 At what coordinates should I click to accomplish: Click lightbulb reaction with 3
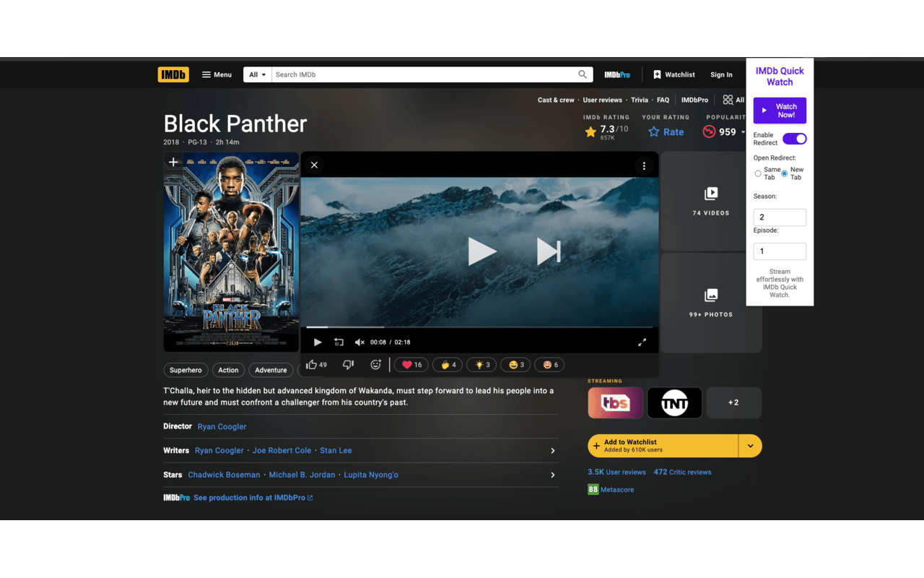pyautogui.click(x=481, y=365)
